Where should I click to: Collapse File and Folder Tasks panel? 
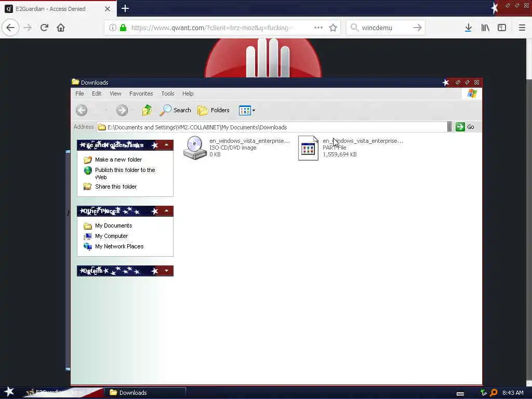tap(167, 145)
